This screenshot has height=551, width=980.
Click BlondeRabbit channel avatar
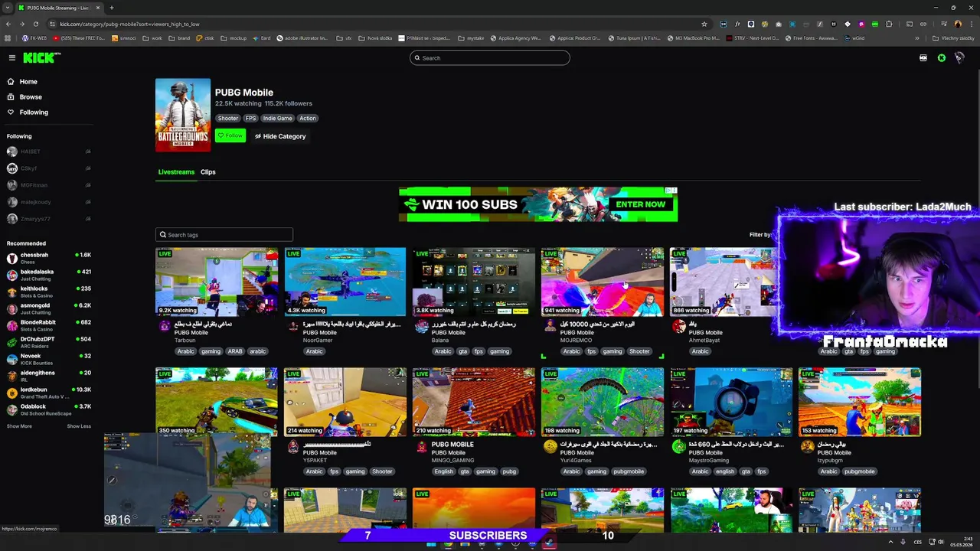[12, 325]
